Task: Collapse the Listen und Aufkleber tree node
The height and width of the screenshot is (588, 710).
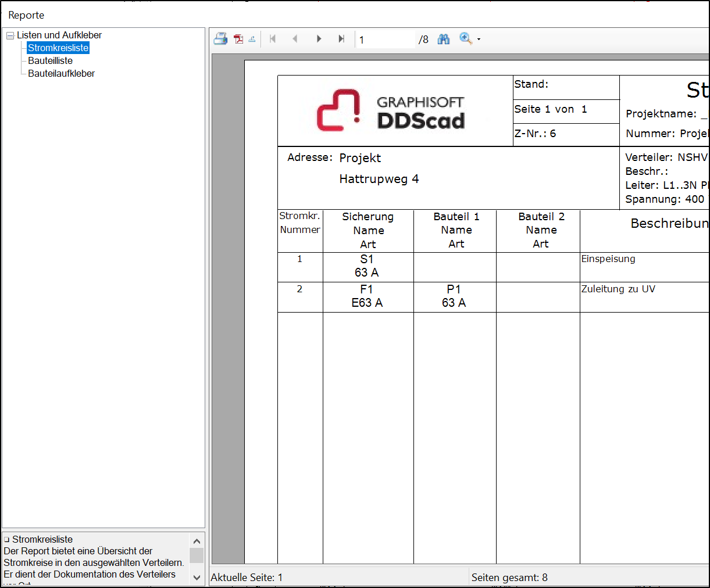Action: pyautogui.click(x=10, y=35)
